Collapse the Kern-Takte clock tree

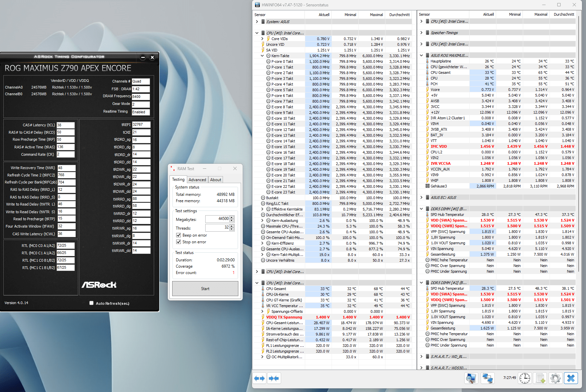tap(262, 56)
